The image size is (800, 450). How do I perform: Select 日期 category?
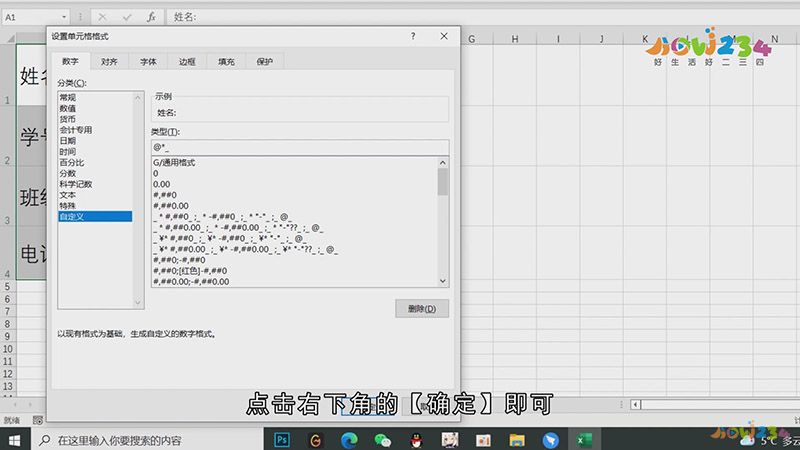(95, 141)
